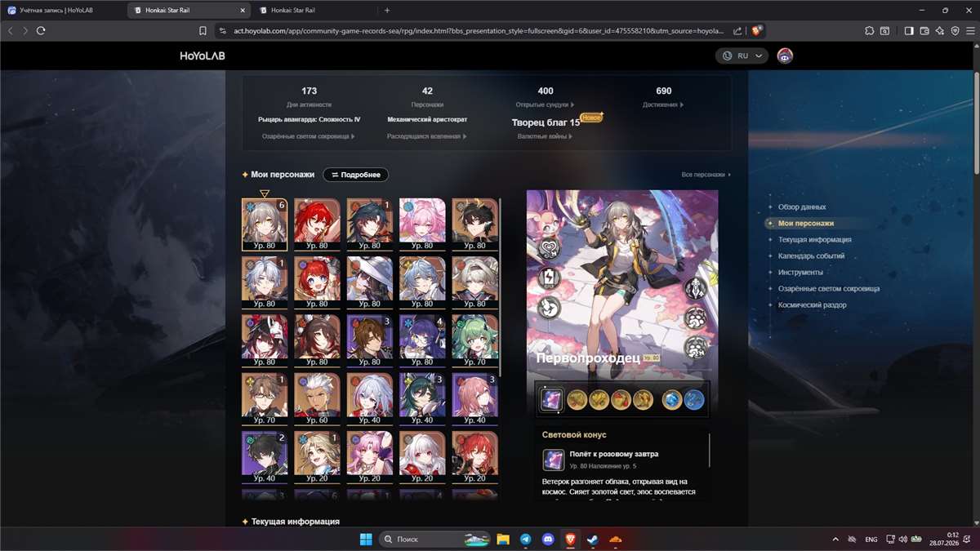Image resolution: width=980 pixels, height=551 pixels.
Task: Open Telegram from the taskbar
Action: pos(525,539)
